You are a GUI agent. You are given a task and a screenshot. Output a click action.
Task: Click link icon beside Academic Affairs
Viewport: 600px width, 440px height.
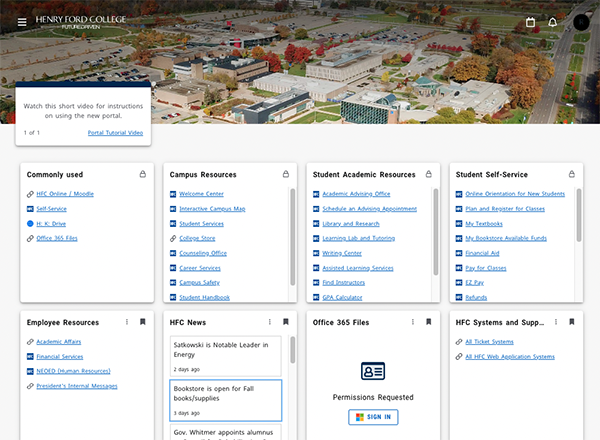click(x=30, y=342)
